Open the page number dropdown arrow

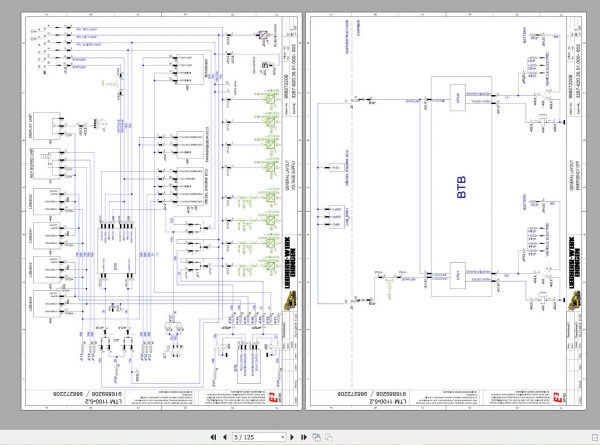(x=283, y=437)
